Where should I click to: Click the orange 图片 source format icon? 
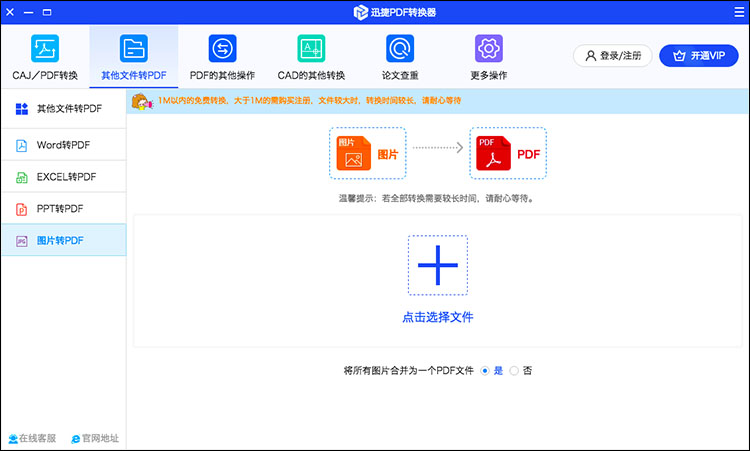353,154
